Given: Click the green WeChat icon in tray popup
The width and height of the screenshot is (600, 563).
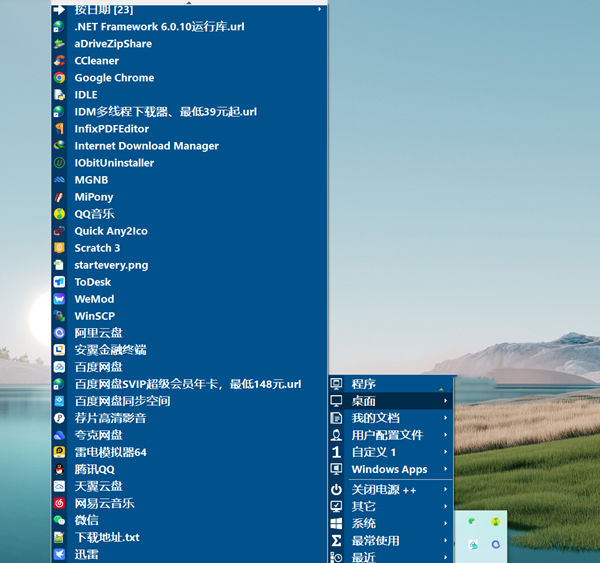Looking at the screenshot, I should (472, 521).
